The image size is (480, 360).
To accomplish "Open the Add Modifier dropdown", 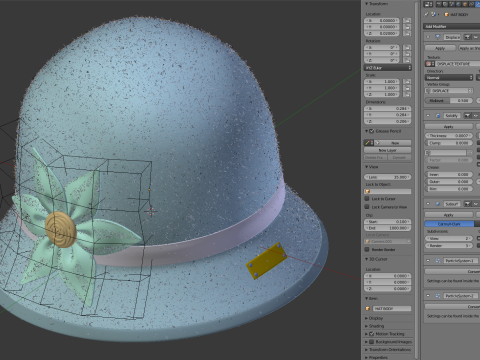I will [451, 26].
